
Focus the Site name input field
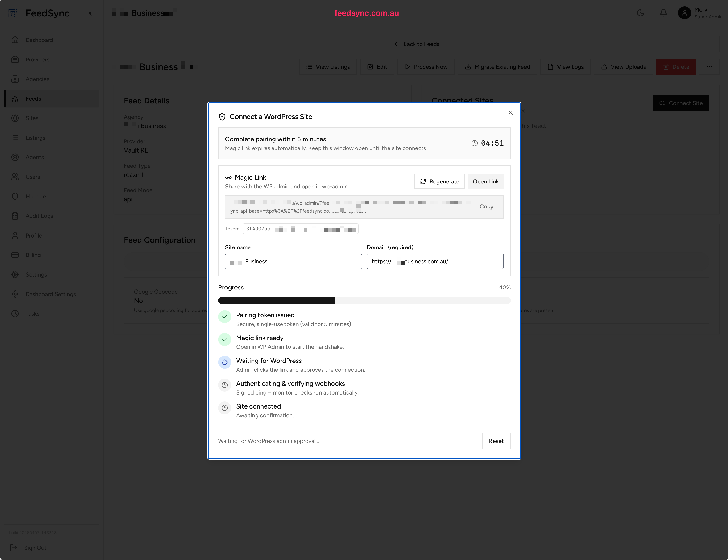point(293,261)
